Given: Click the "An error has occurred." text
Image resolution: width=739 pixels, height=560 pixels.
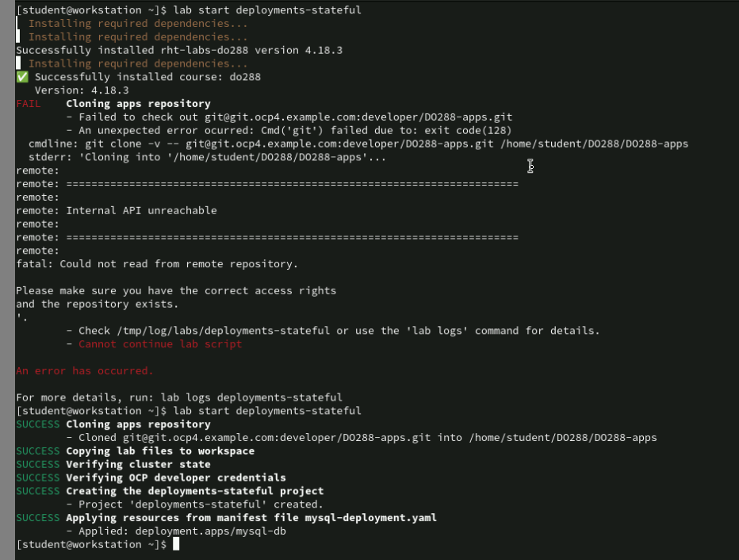Looking at the screenshot, I should pyautogui.click(x=85, y=371).
